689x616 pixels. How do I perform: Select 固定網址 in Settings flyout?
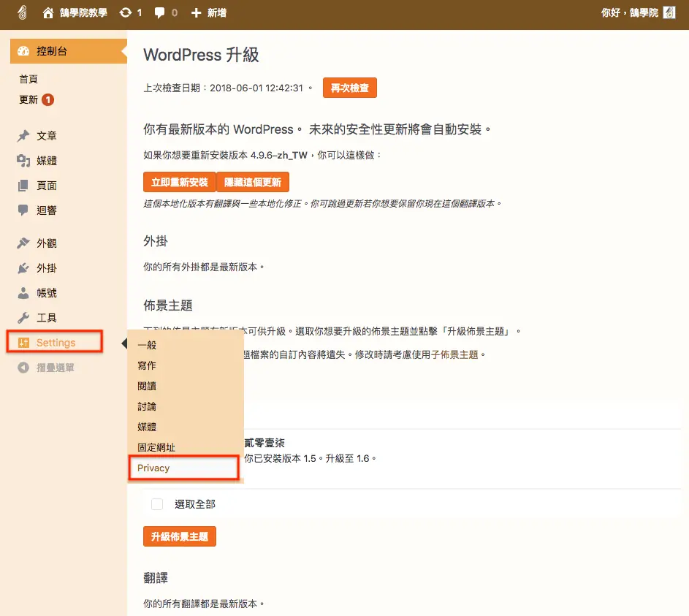click(x=156, y=447)
